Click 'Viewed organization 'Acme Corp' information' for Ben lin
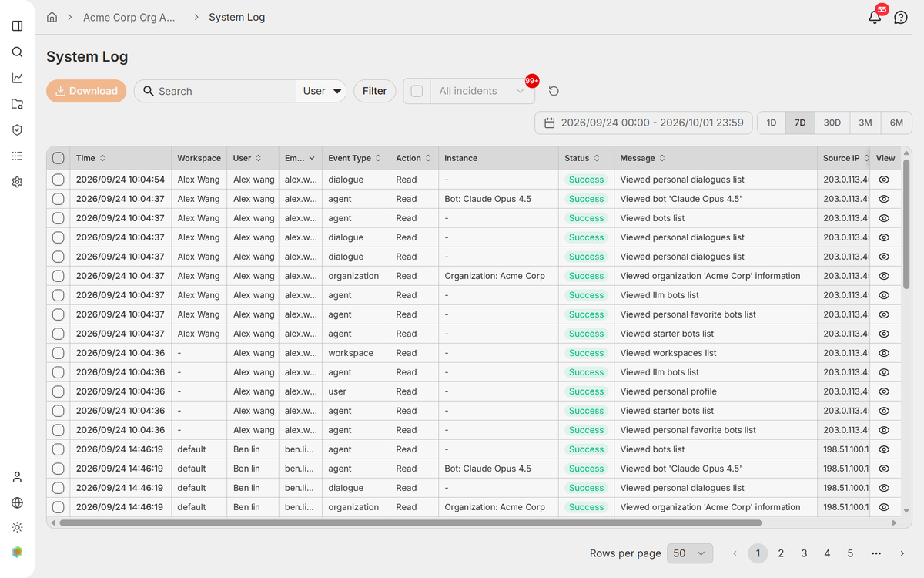 pos(710,507)
